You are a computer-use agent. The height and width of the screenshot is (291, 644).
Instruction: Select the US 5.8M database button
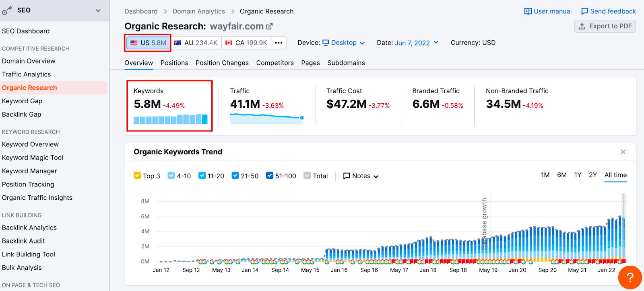(x=149, y=43)
